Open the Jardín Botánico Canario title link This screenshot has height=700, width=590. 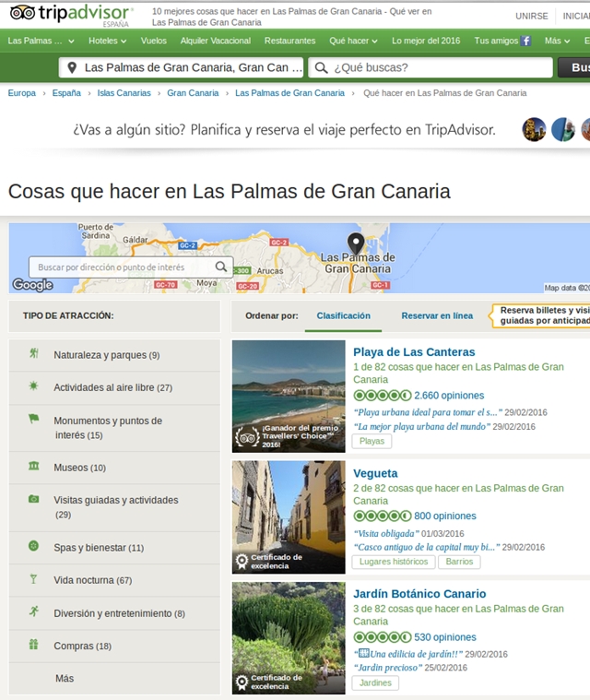point(419,594)
